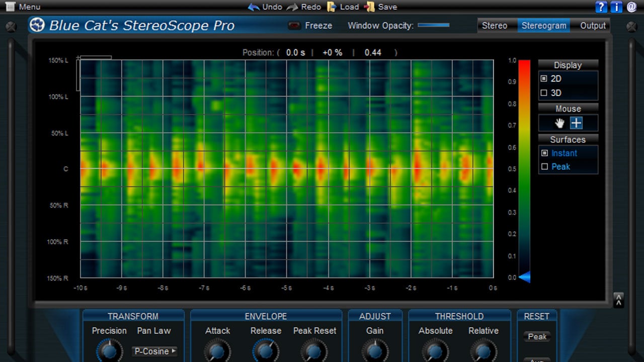Click the ENVELOPE section header

click(266, 316)
